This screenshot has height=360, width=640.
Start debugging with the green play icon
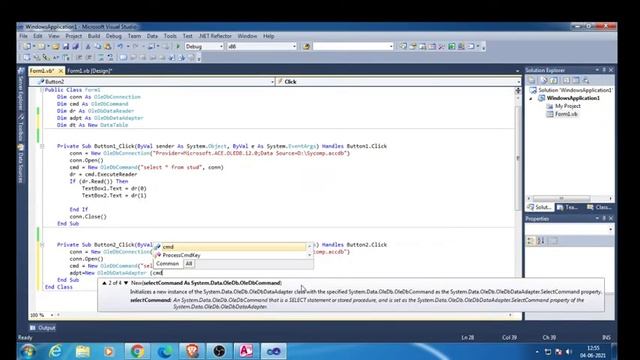coord(178,47)
